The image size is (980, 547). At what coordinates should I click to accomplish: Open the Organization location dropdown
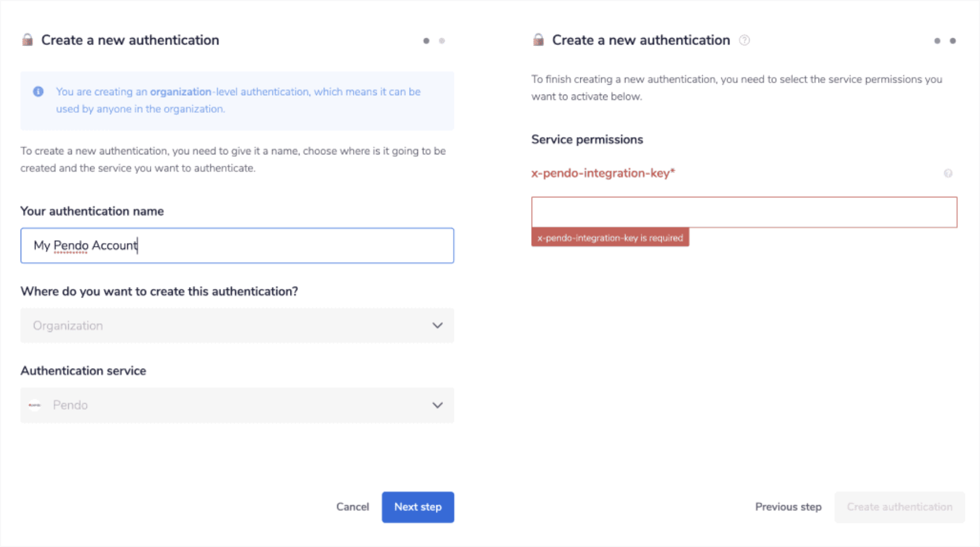pos(237,325)
